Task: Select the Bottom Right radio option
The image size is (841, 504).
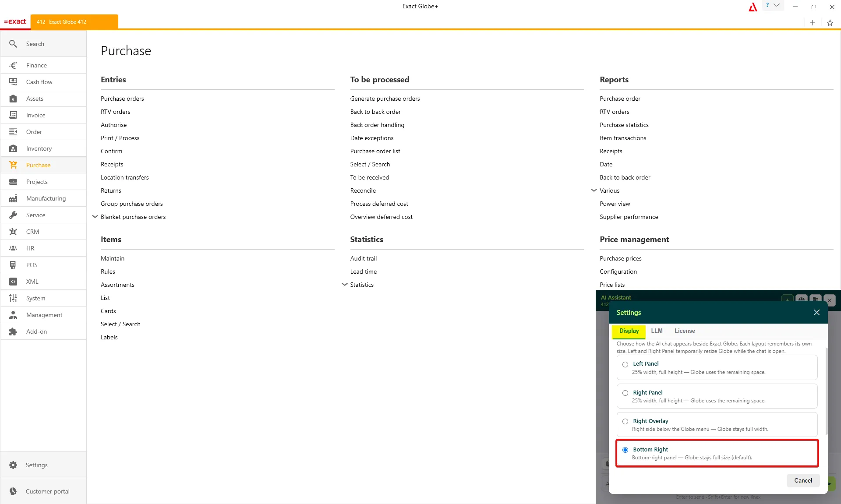Action: pos(625,450)
